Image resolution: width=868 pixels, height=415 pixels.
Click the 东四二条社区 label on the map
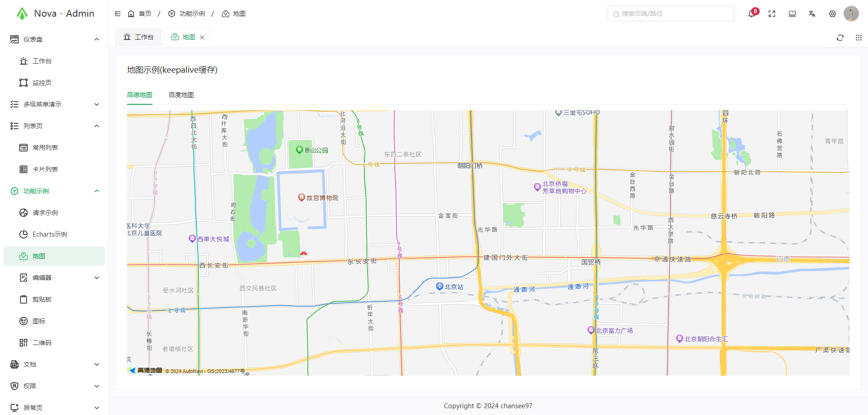pyautogui.click(x=403, y=154)
